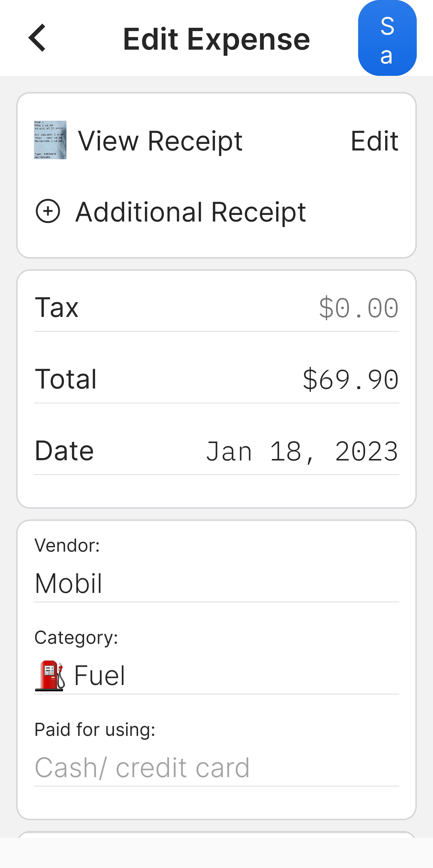Viewport: 433px width, 868px height.
Task: Tap the blue Save button
Action: (387, 38)
